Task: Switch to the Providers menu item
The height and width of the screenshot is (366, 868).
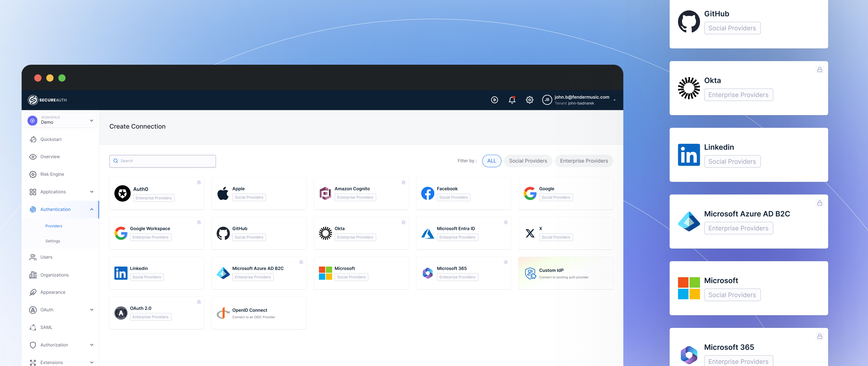Action: (54, 226)
